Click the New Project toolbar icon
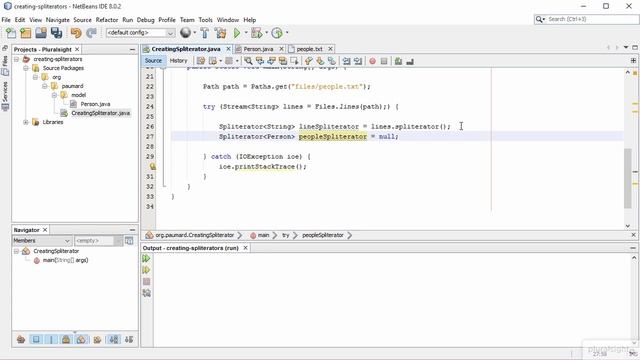 point(25,33)
